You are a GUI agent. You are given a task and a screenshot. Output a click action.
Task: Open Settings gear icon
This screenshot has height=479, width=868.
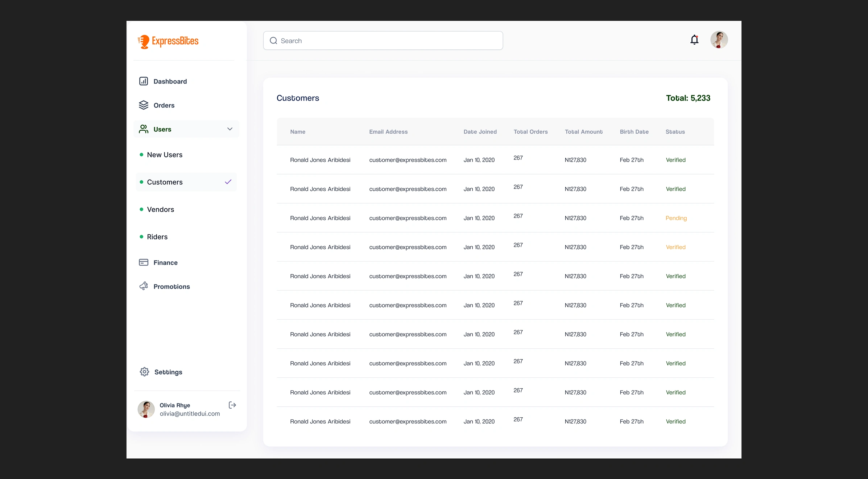[x=144, y=372]
